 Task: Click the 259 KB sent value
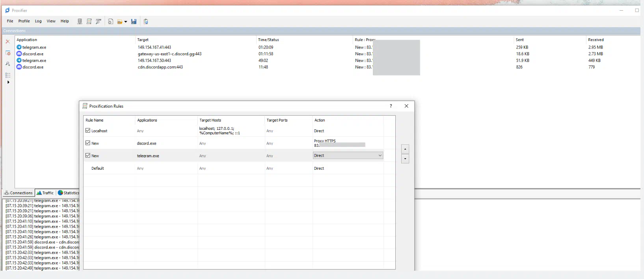[x=522, y=47]
